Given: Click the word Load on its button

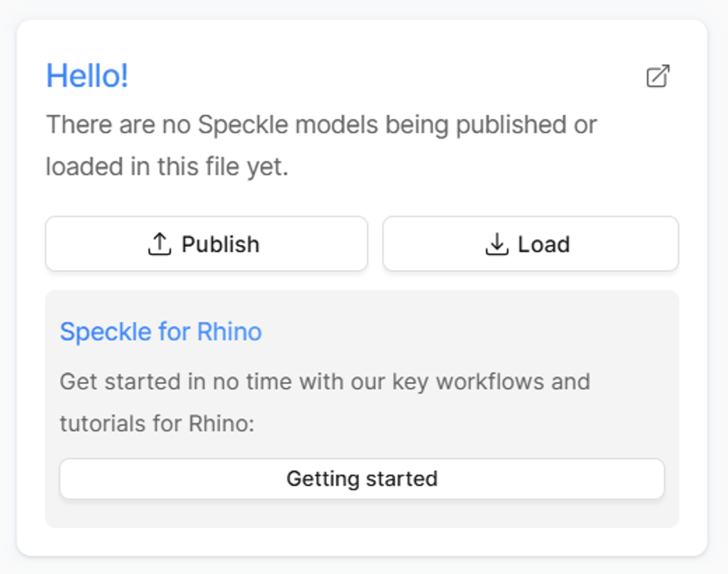Looking at the screenshot, I should pos(544,244).
